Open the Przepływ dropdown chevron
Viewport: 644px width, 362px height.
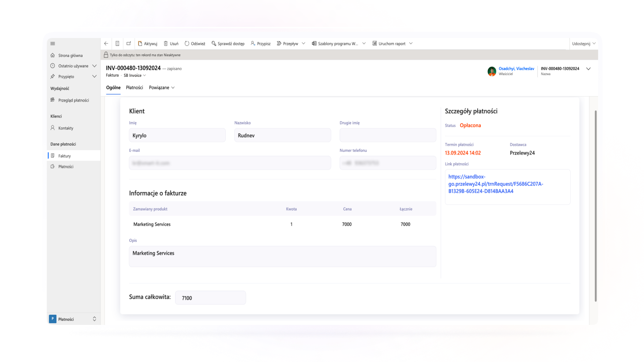pos(303,44)
